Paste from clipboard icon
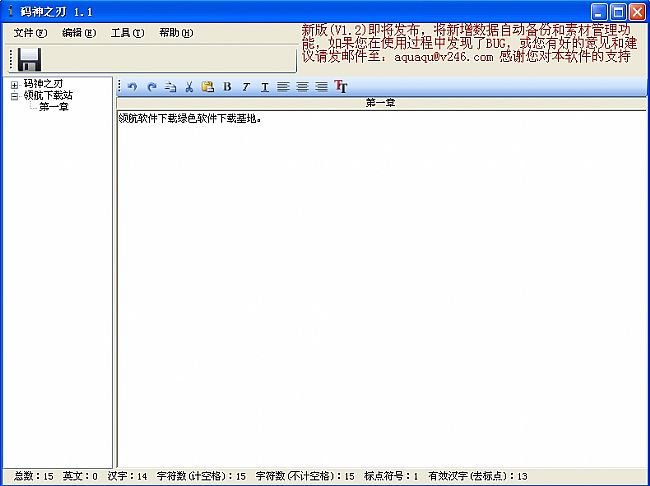Screen dimensions: 650x486 click(208, 87)
